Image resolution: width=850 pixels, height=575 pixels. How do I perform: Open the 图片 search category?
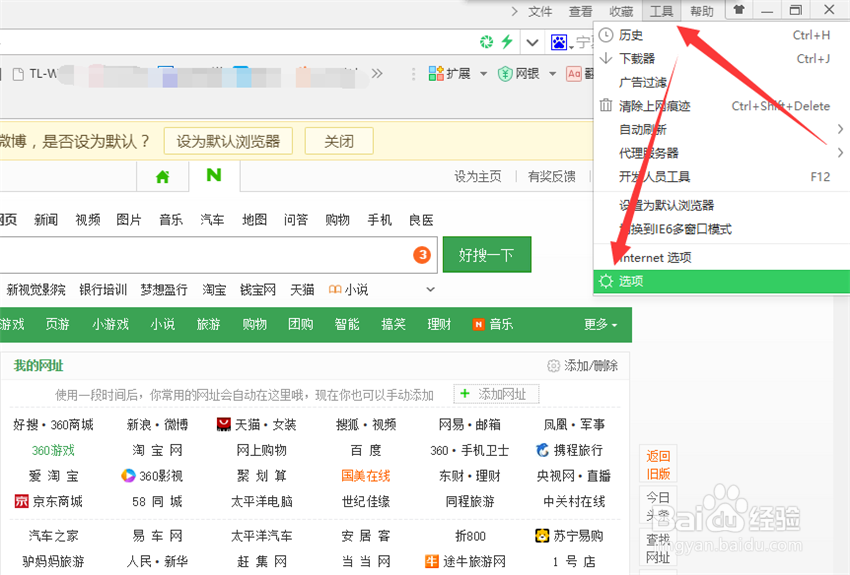pyautogui.click(x=129, y=219)
